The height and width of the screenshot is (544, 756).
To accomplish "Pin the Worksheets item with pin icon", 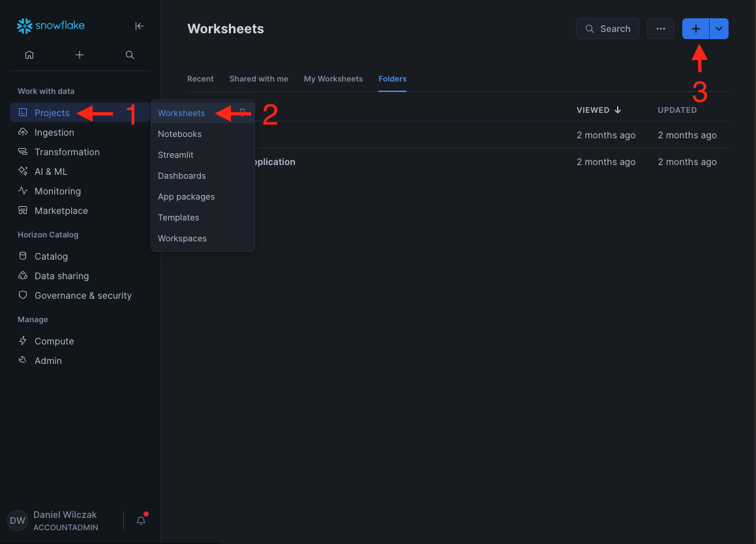I will coord(243,112).
